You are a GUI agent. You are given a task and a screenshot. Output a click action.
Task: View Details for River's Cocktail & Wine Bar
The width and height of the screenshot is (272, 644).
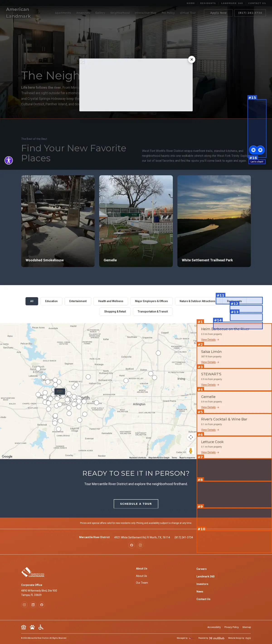210,430
